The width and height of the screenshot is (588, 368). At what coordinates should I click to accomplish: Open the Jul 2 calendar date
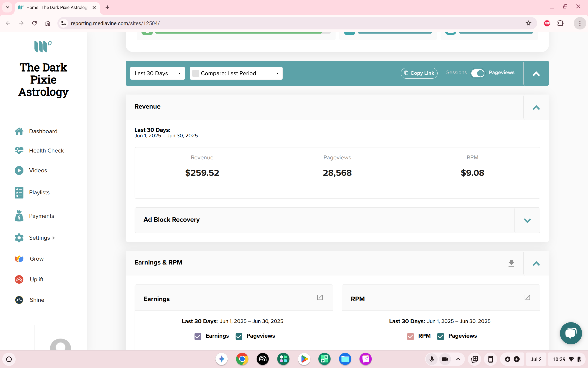pos(536,359)
